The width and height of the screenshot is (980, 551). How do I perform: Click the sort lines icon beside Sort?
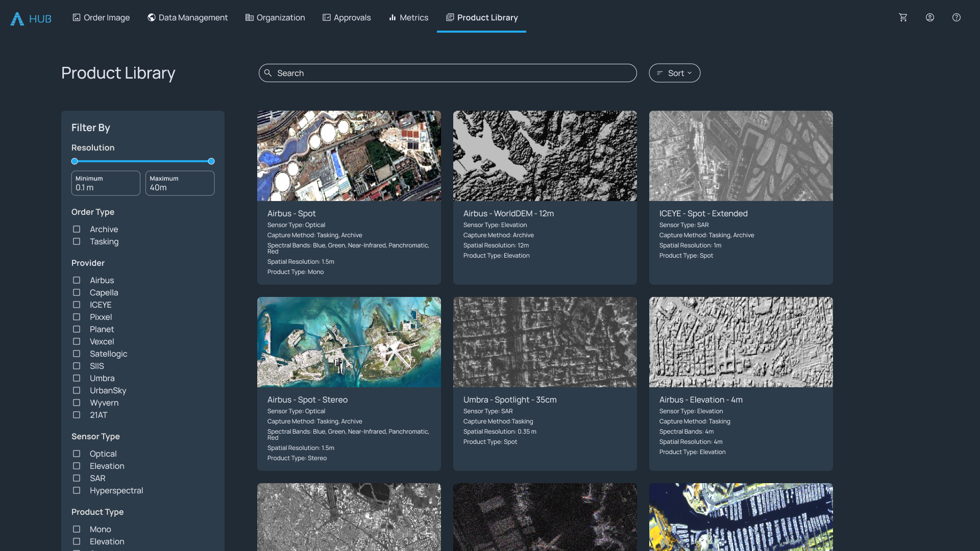659,73
